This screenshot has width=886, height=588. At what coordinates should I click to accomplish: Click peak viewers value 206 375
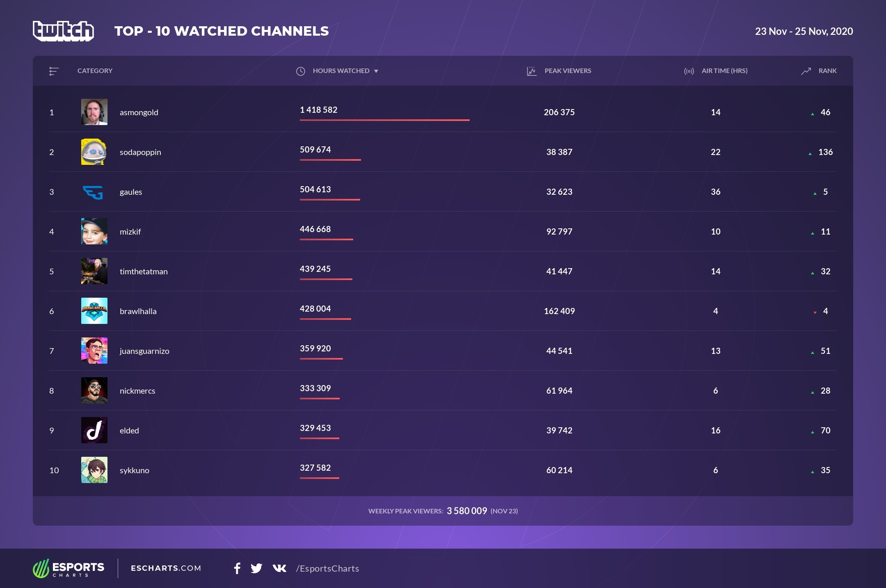tap(559, 112)
